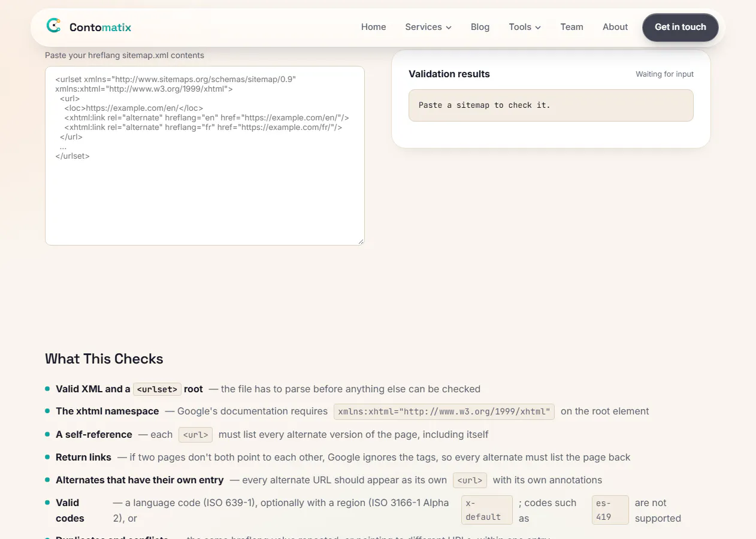The width and height of the screenshot is (756, 539).
Task: Click the xmlns:xhtml namespace code snippet
Action: (x=444, y=411)
